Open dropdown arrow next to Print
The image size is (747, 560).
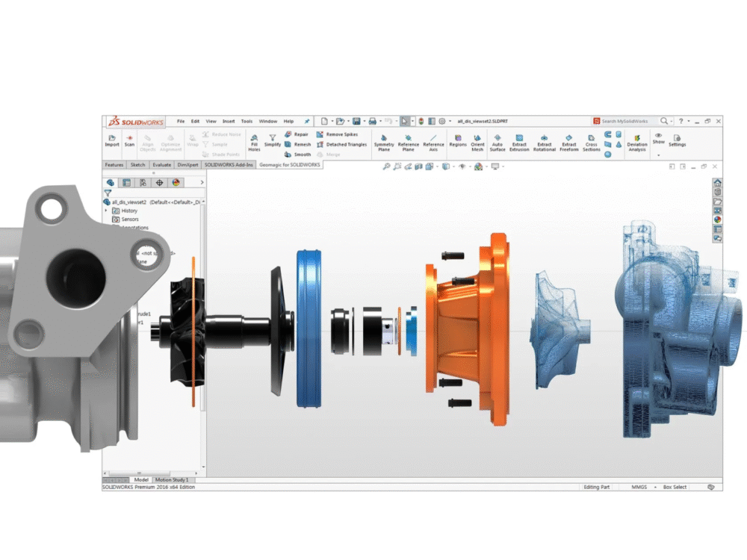380,122
